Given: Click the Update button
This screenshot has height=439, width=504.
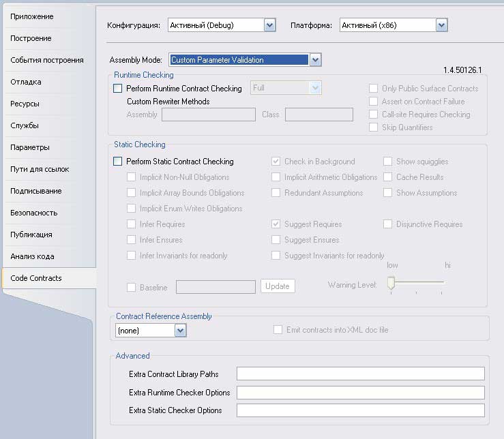Looking at the screenshot, I should (x=278, y=286).
